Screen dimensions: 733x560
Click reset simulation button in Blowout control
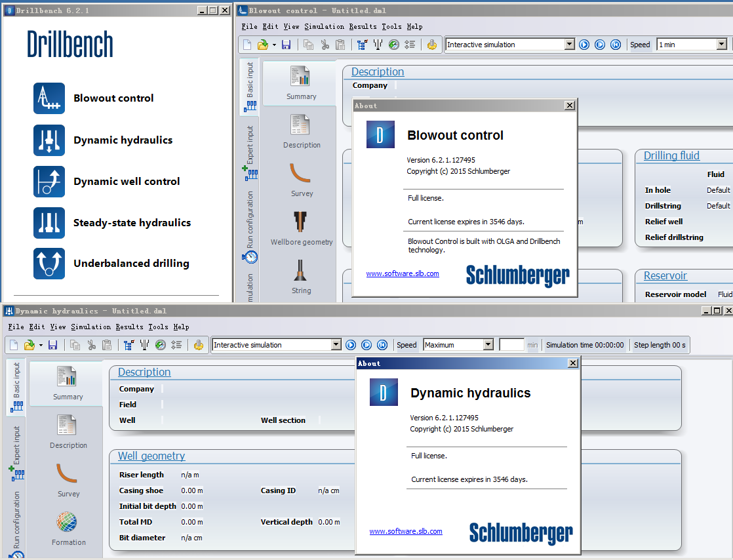tap(616, 45)
